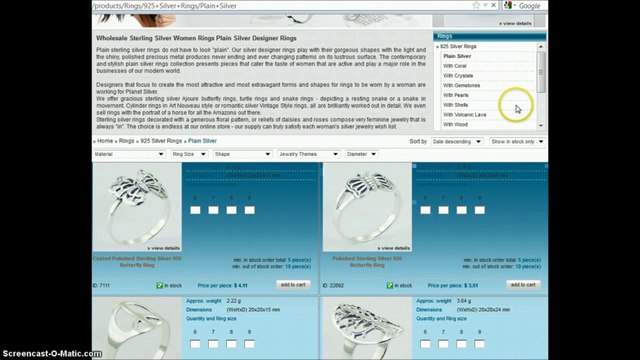Click the Rings sidebar panel header
Viewport: 640px width, 360px height.
[x=489, y=36]
